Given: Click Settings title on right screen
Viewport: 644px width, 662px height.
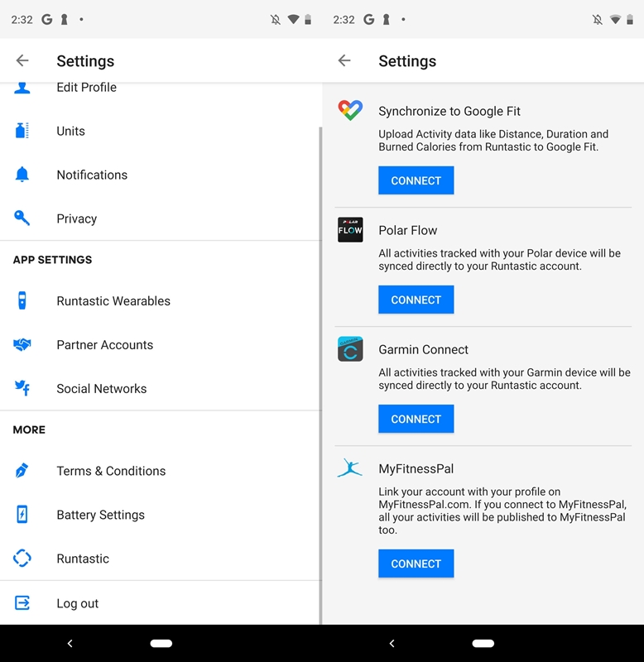Looking at the screenshot, I should [x=407, y=61].
